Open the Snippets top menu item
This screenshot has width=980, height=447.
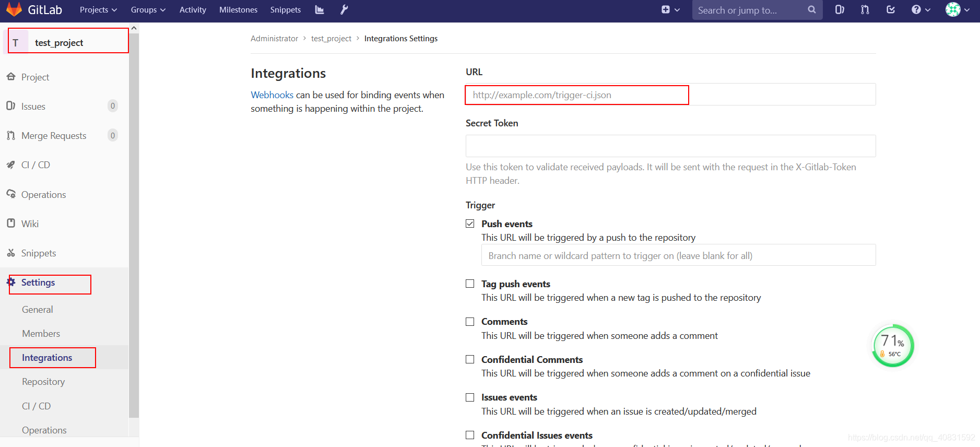pos(286,9)
